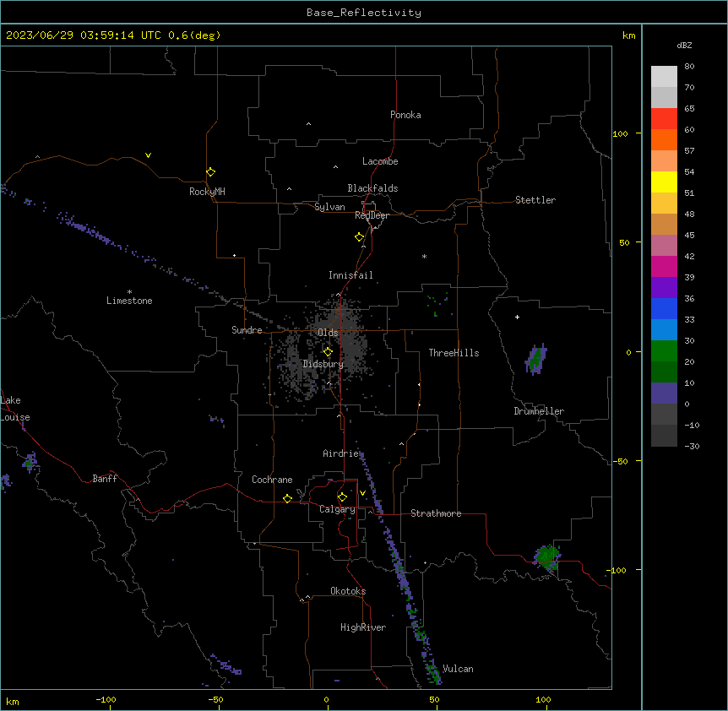Viewport: 728px width, 711px height.
Task: Pick the bright yellow swatch in dBZ legend
Action: pyautogui.click(x=664, y=182)
